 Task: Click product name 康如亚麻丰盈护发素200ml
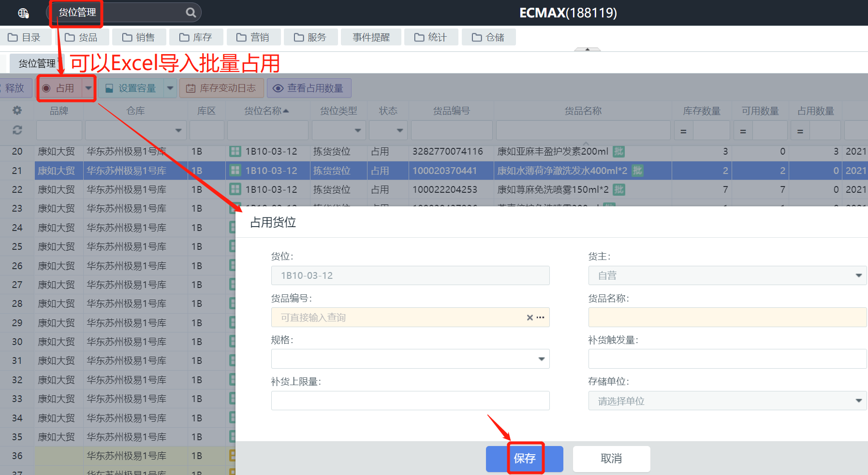[x=553, y=151]
